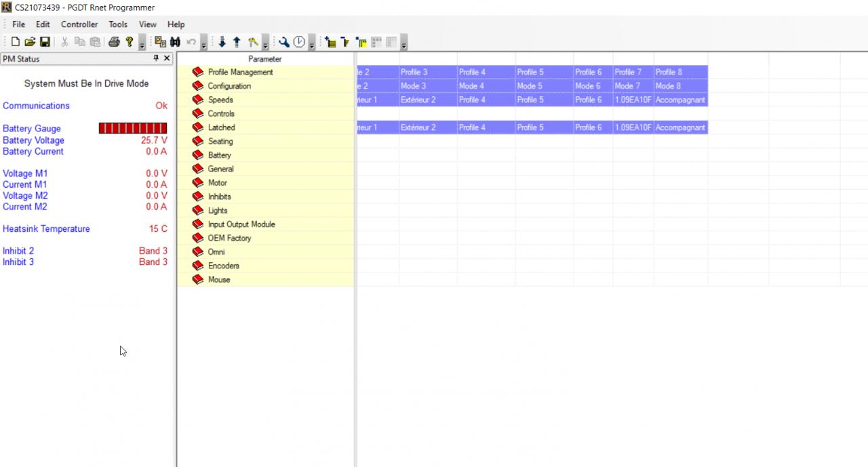Create a new file with the toolbar icon
Screen dimensions: 868x467
coord(15,42)
